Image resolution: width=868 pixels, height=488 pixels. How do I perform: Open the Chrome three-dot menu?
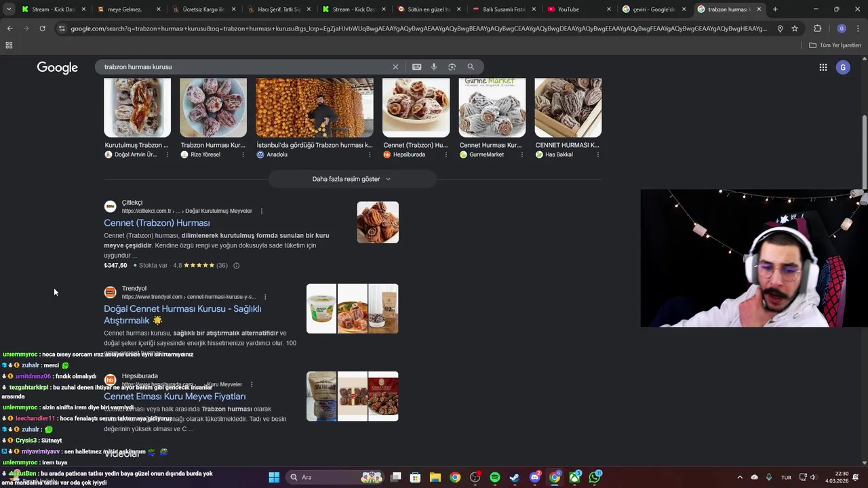pyautogui.click(x=858, y=28)
